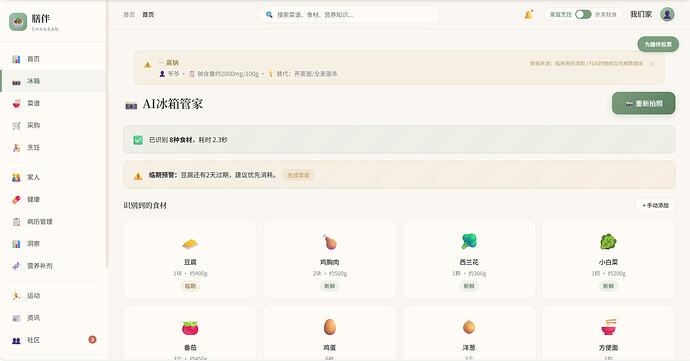This screenshot has height=361, width=690.
Task: Select the 豆腐 tofu ingredient card
Action: pos(190,259)
